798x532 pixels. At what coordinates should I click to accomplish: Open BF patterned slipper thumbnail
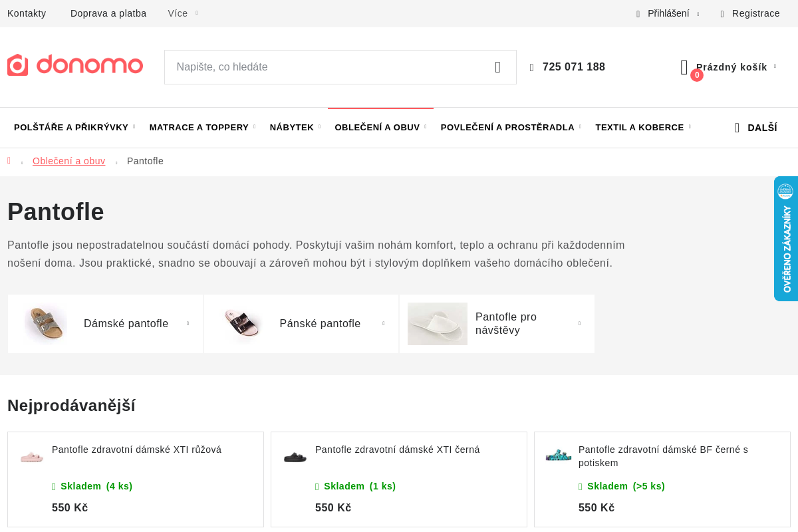pyautogui.click(x=559, y=456)
